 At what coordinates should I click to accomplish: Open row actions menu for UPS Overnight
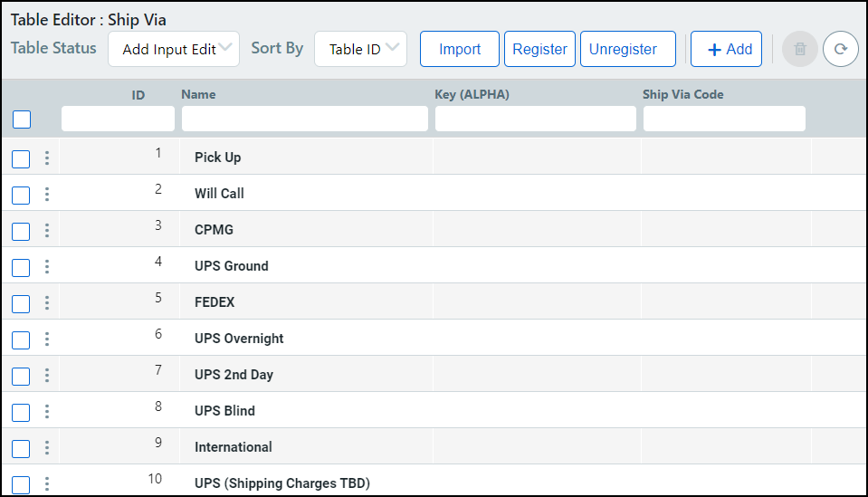[47, 339]
